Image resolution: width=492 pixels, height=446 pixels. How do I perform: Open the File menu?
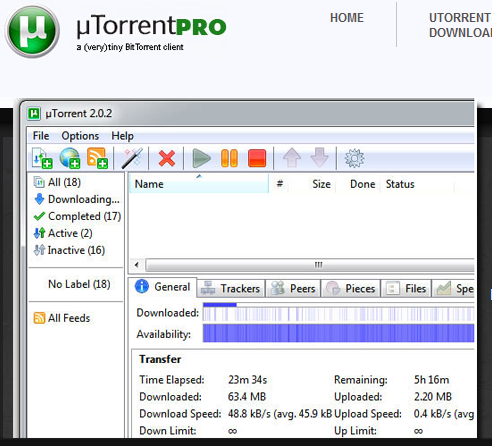(41, 136)
